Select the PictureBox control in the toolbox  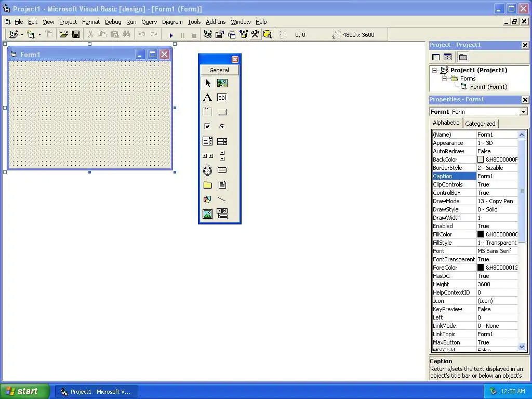(x=222, y=83)
